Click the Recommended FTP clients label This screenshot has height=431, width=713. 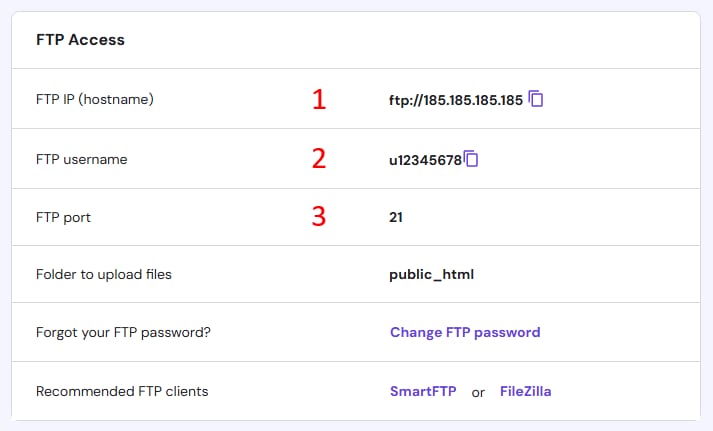click(x=122, y=391)
